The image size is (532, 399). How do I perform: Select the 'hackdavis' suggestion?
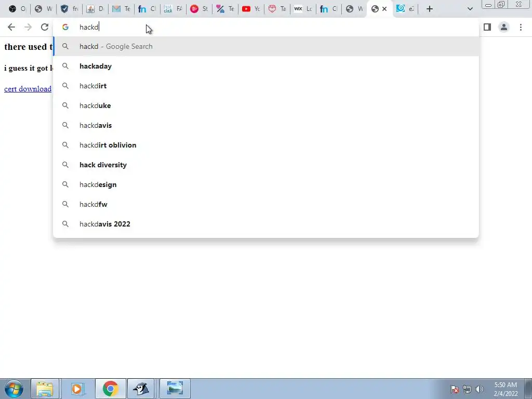pyautogui.click(x=266, y=125)
